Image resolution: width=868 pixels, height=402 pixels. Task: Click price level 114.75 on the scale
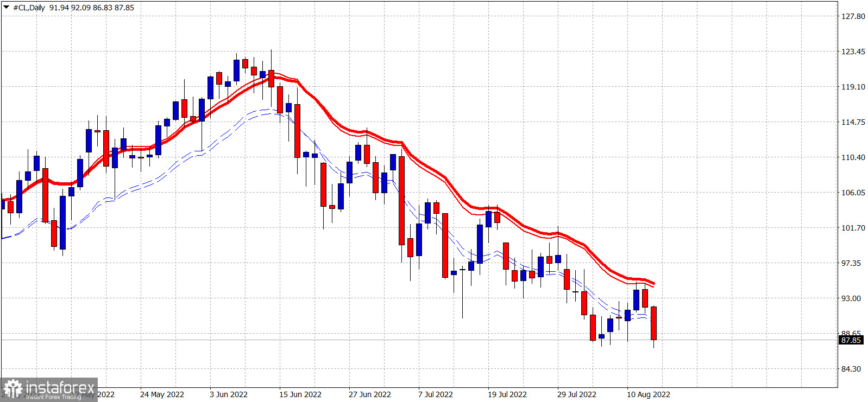853,122
